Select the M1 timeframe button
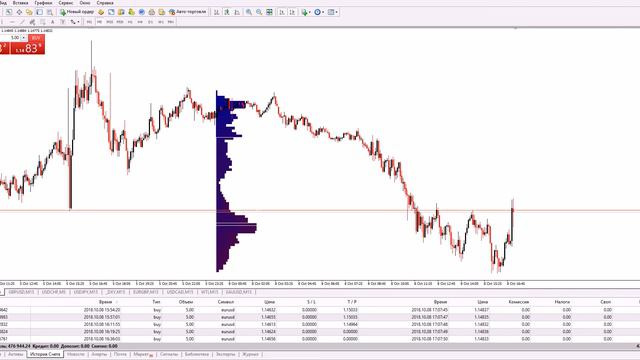This screenshot has height=360, width=640. pyautogui.click(x=89, y=22)
